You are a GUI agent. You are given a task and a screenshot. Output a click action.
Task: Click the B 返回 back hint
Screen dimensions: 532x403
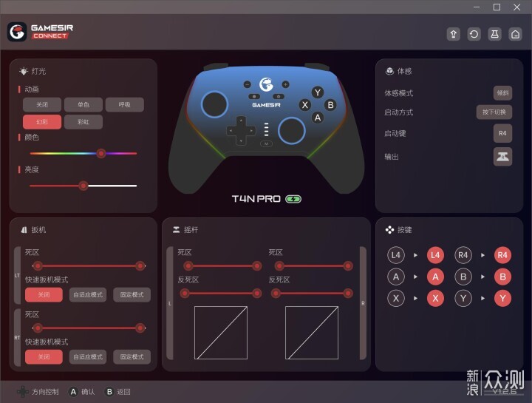tap(117, 392)
